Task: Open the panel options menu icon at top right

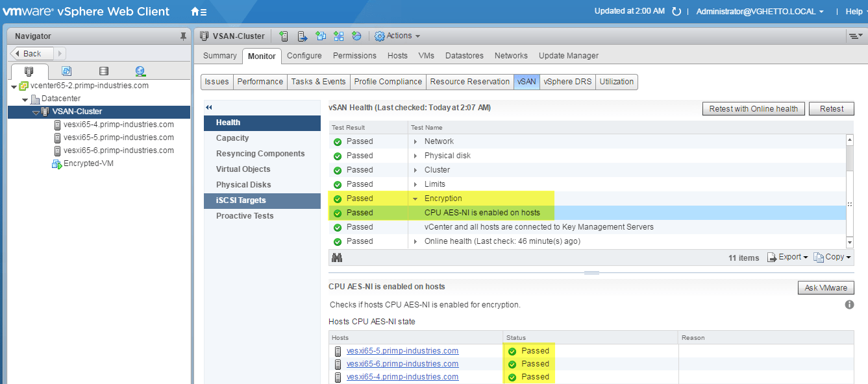Action: (855, 36)
